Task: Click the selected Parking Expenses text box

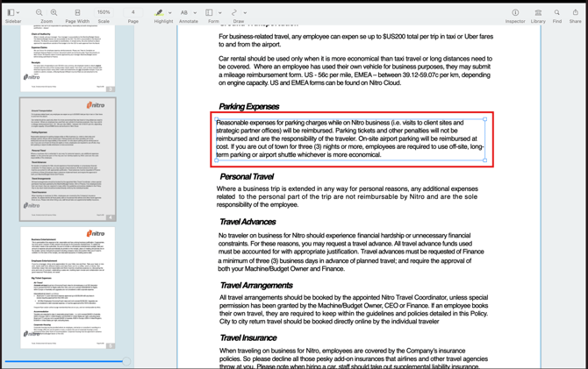Action: point(350,139)
